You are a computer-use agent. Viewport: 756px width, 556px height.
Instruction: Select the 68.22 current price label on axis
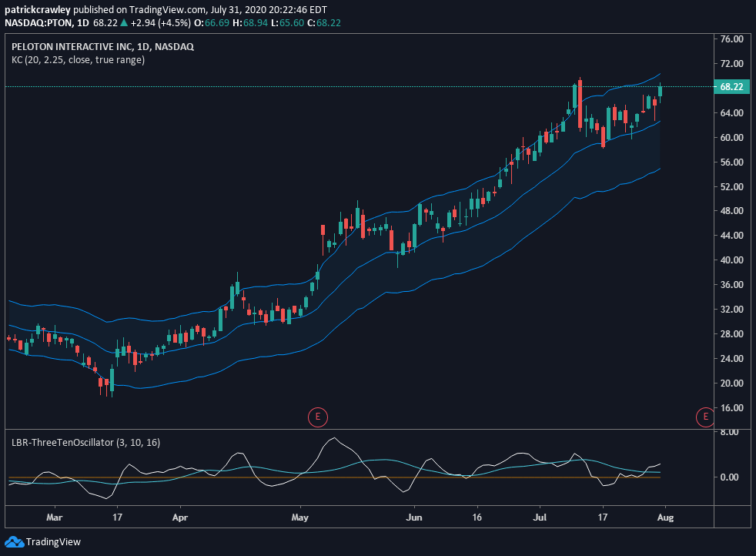click(x=731, y=87)
